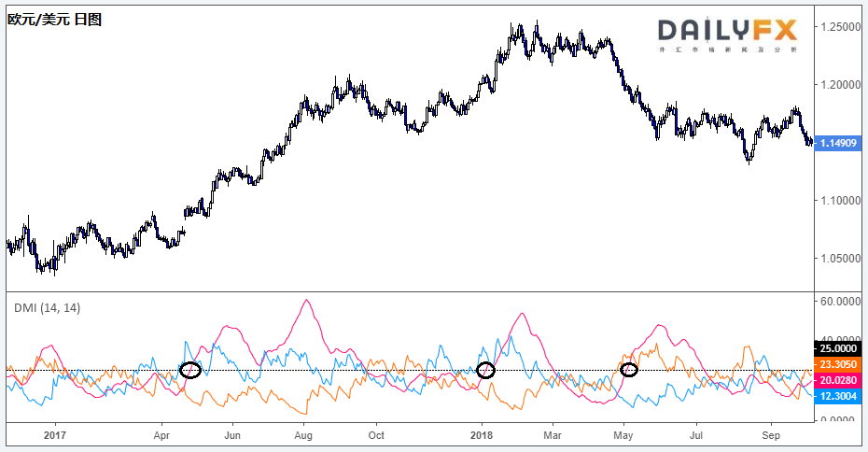The height and width of the screenshot is (452, 868).
Task: Click the black circle marker near May 2018
Action: pos(629,370)
